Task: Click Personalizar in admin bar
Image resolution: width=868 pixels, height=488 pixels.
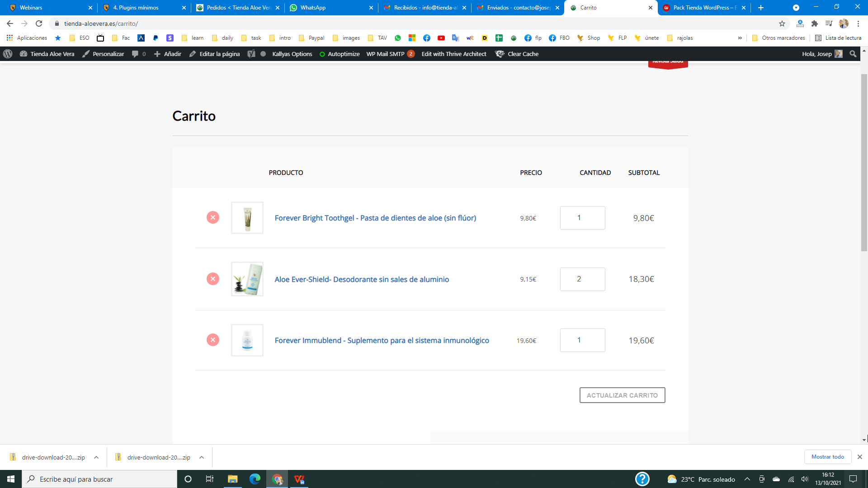Action: (x=103, y=54)
